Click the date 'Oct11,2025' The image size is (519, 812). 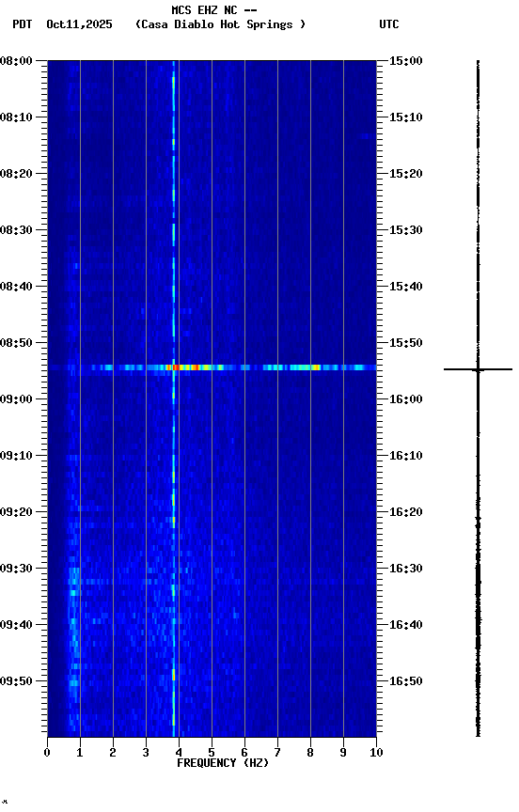click(x=79, y=24)
